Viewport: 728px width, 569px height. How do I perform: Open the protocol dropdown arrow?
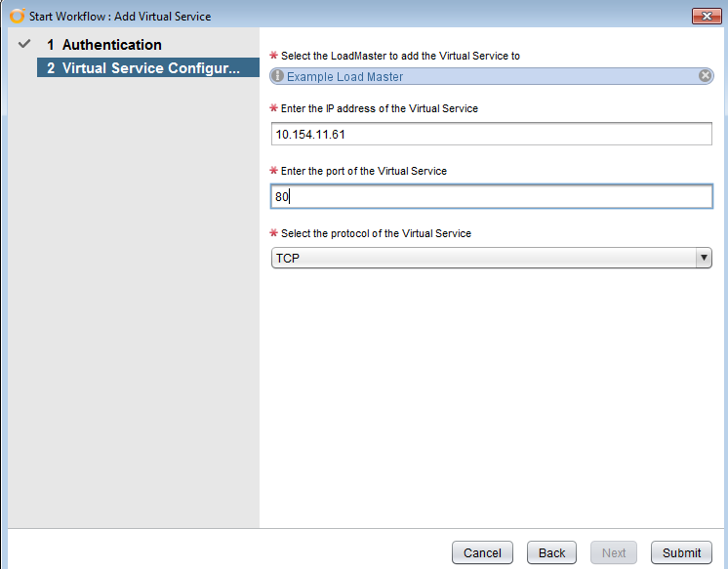coord(704,258)
